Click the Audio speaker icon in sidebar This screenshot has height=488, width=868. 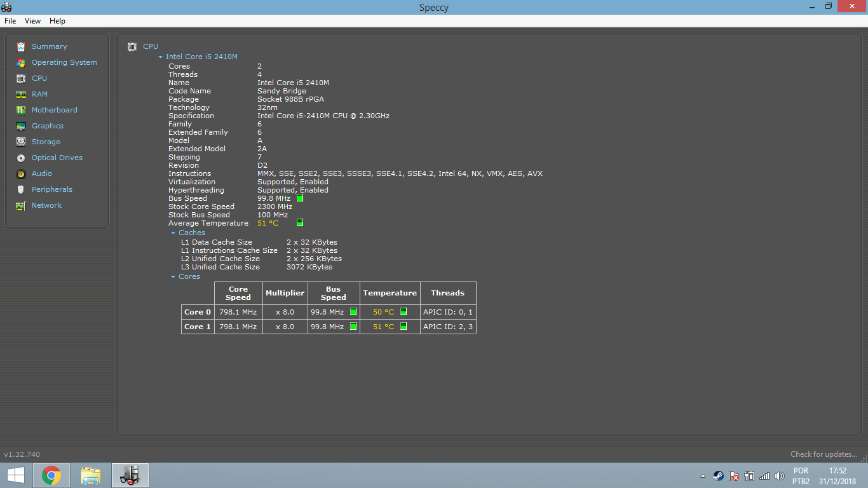[x=21, y=173]
